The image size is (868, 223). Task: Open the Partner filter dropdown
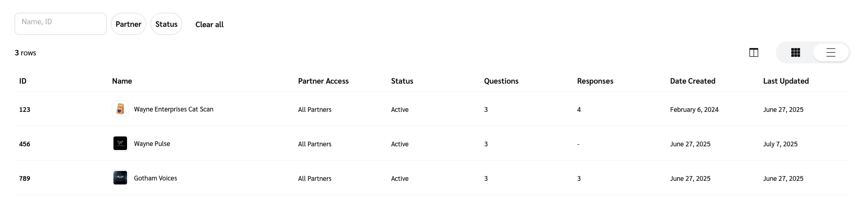click(x=129, y=24)
